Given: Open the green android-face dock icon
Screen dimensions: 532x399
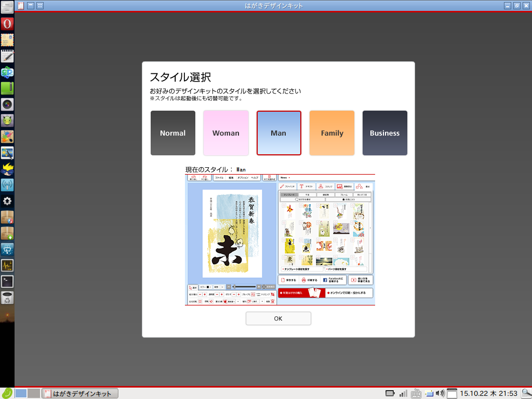Looking at the screenshot, I should tap(7, 121).
